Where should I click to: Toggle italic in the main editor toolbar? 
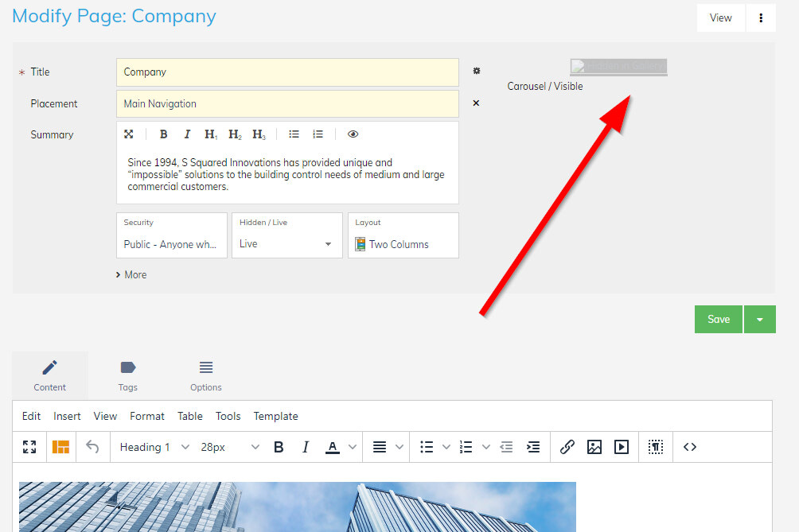[x=306, y=447]
